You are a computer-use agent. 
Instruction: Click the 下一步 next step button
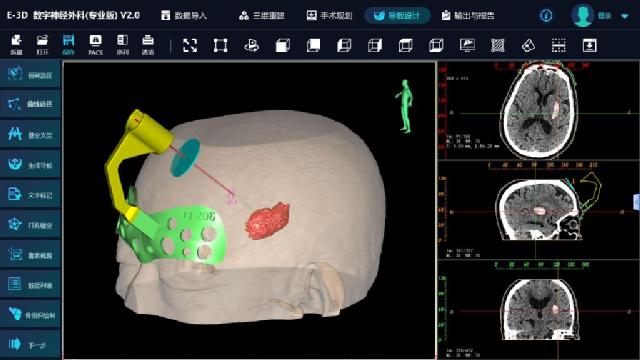point(31,345)
